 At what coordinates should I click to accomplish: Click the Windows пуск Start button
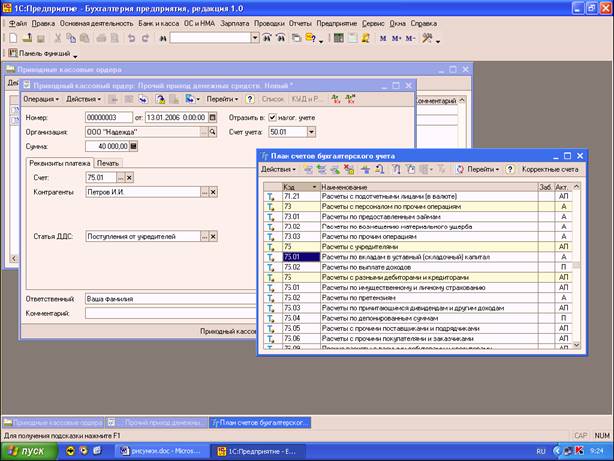(x=28, y=450)
